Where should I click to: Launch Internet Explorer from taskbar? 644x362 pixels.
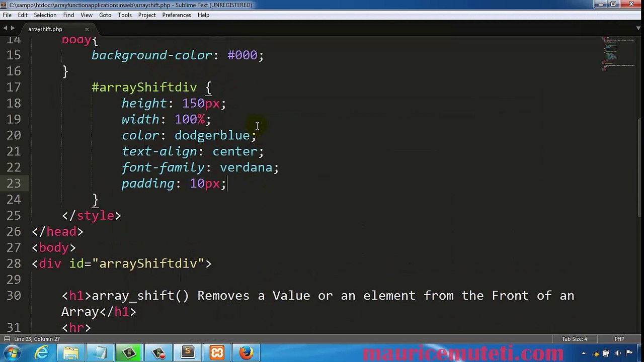42,353
